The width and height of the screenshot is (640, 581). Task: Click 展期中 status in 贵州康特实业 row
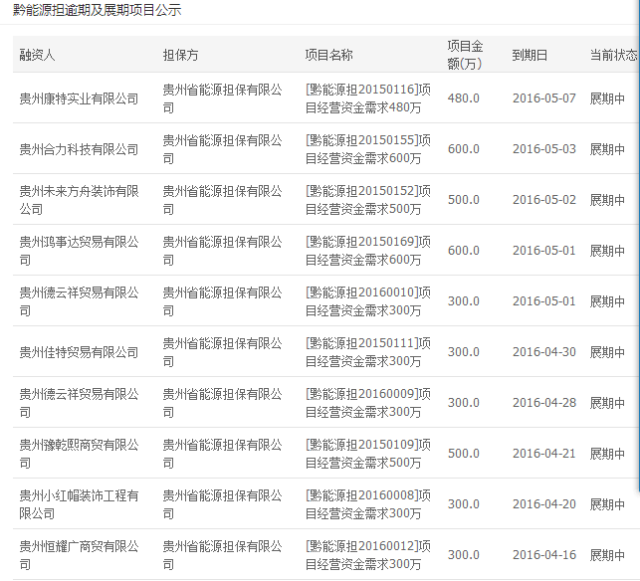pyautogui.click(x=607, y=98)
